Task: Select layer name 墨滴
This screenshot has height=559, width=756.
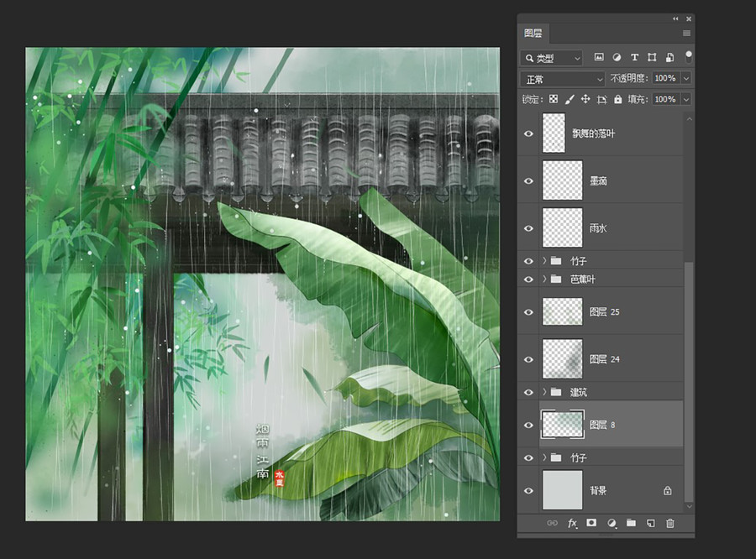Action: click(x=598, y=180)
